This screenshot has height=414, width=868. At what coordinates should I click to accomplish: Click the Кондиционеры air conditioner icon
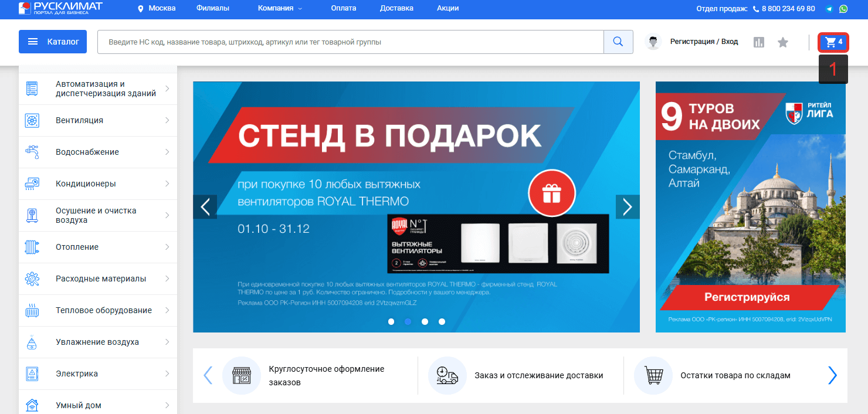[32, 184]
